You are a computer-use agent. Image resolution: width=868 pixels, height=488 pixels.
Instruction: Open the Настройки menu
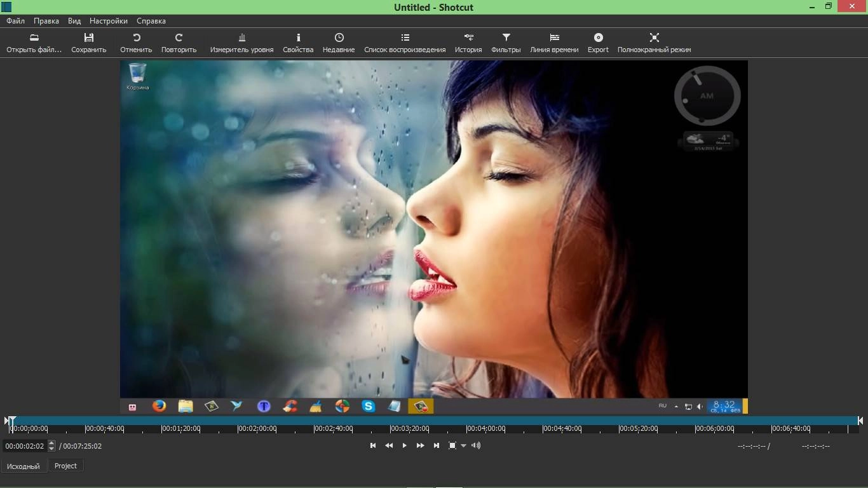[x=109, y=20]
